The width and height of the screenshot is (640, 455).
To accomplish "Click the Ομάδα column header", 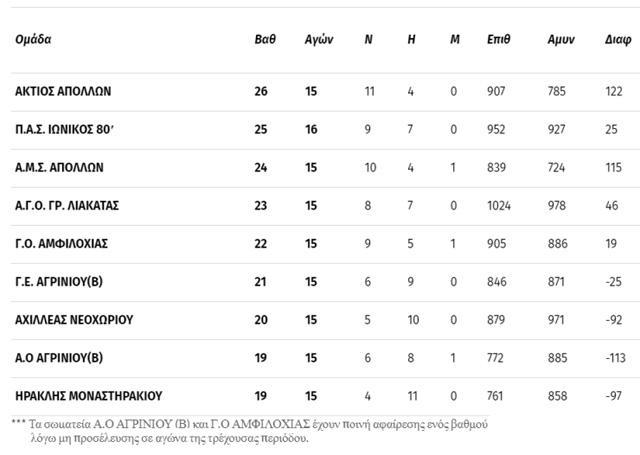I will (33, 40).
